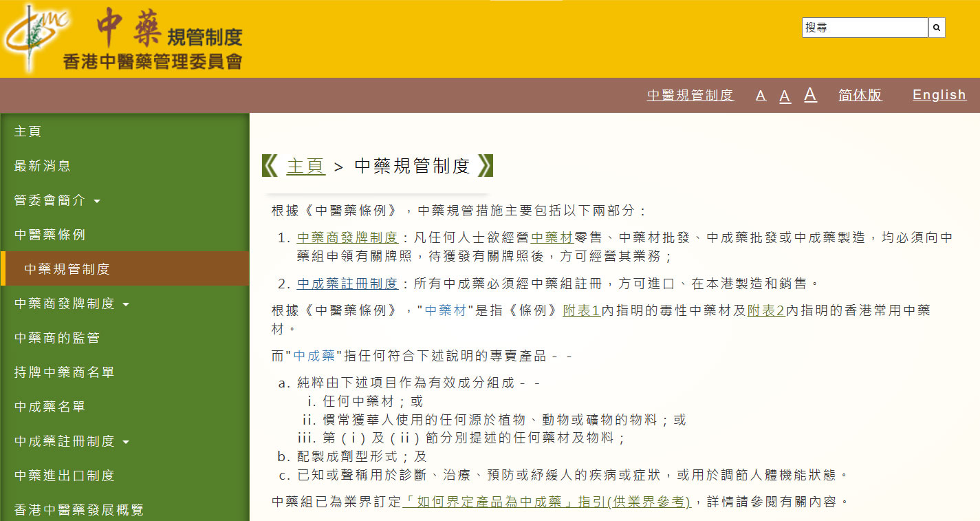Select the smallest font size A
This screenshot has height=521, width=980.
tap(761, 96)
